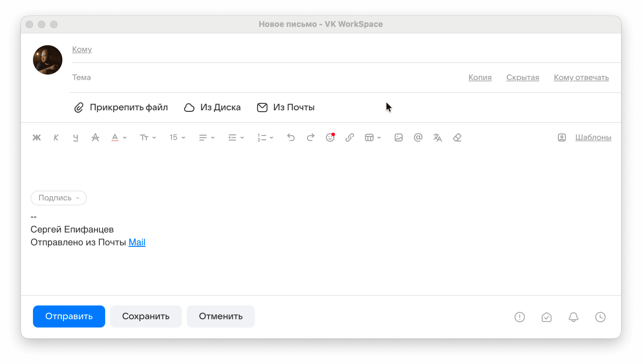642x364 pixels.
Task: Clear formatting with the eraser icon
Action: (x=457, y=138)
